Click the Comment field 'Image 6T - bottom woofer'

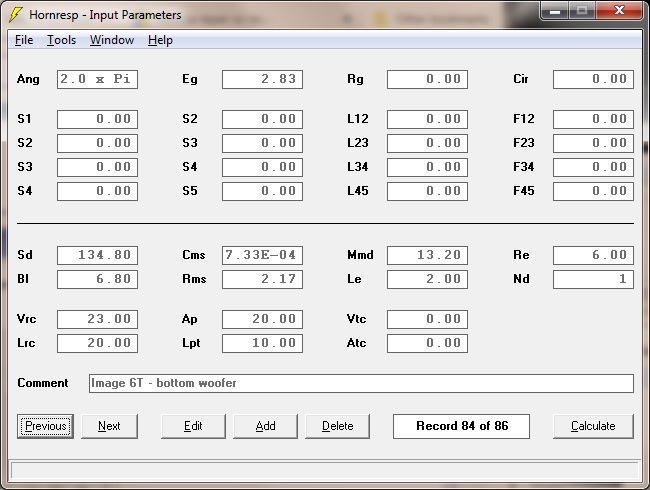pyautogui.click(x=361, y=383)
